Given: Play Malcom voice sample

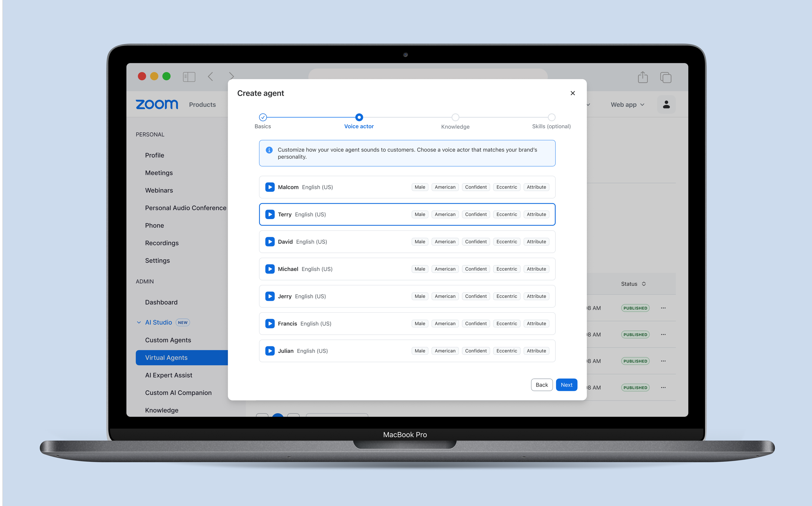Looking at the screenshot, I should pos(270,187).
